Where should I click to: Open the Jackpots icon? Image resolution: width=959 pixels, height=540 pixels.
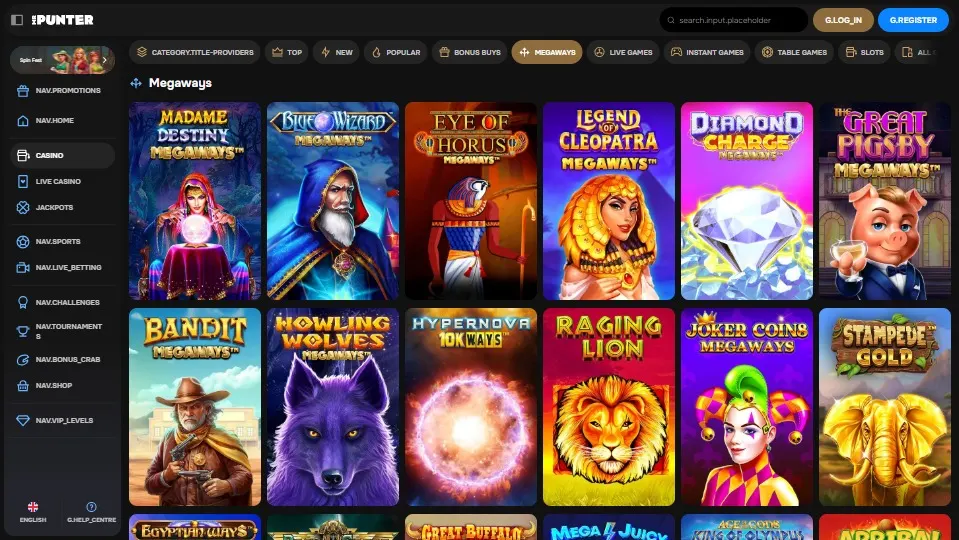point(23,207)
